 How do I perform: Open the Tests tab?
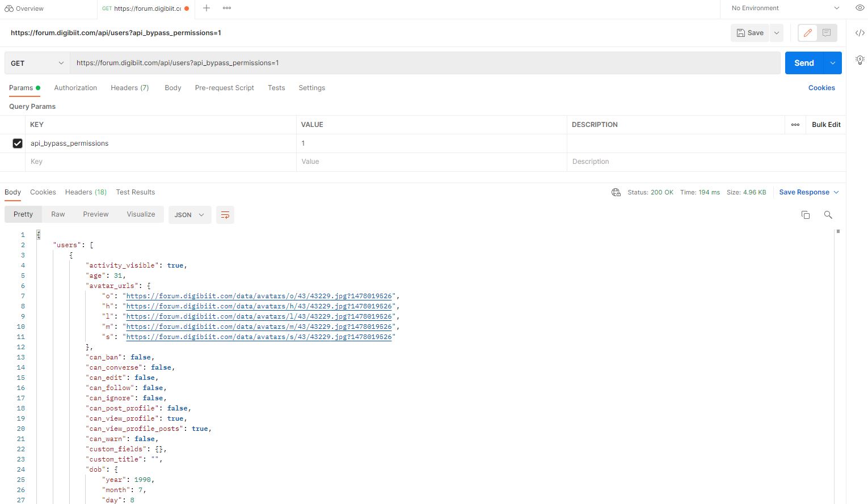coord(276,88)
